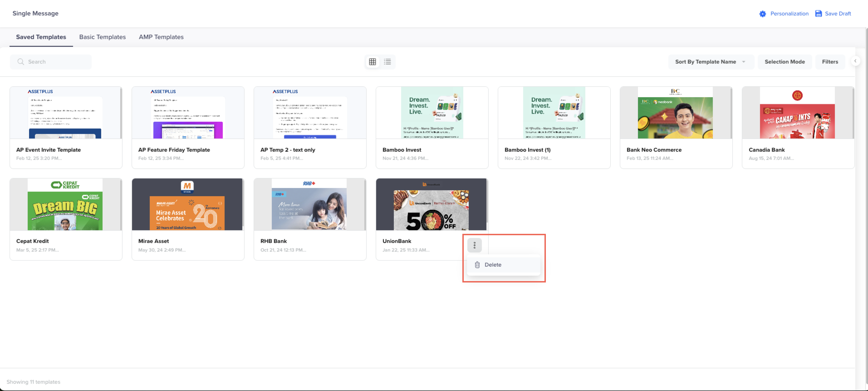Open the Canadia Bank template thumbnail

(x=797, y=113)
